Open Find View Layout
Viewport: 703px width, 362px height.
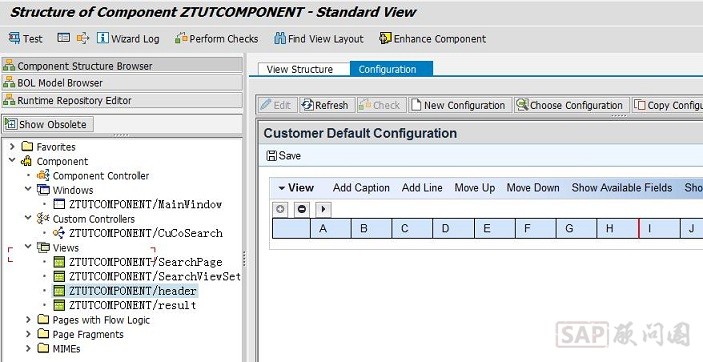319,39
